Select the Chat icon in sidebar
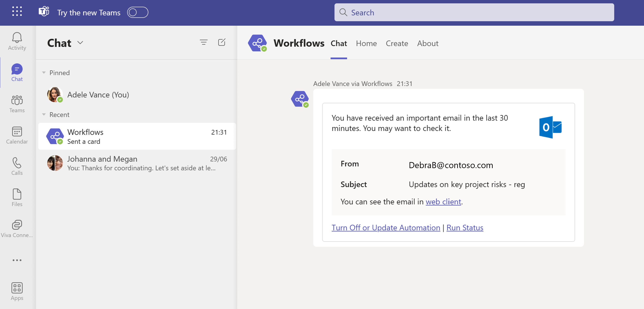The height and width of the screenshot is (309, 644). (x=16, y=73)
